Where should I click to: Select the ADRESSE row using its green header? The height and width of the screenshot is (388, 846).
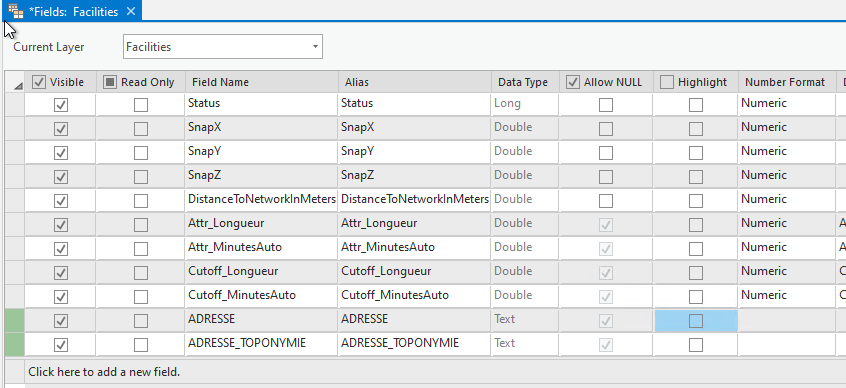coord(15,320)
